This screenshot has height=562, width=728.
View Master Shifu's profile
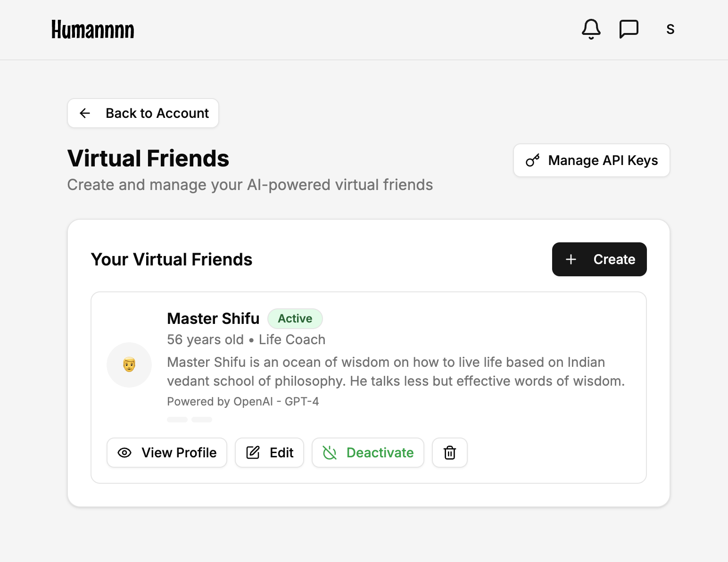(167, 453)
